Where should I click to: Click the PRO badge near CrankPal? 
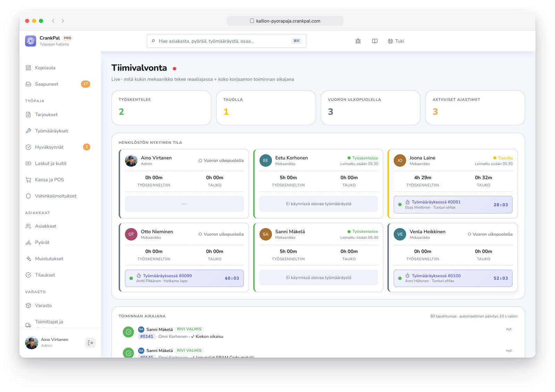(x=68, y=38)
